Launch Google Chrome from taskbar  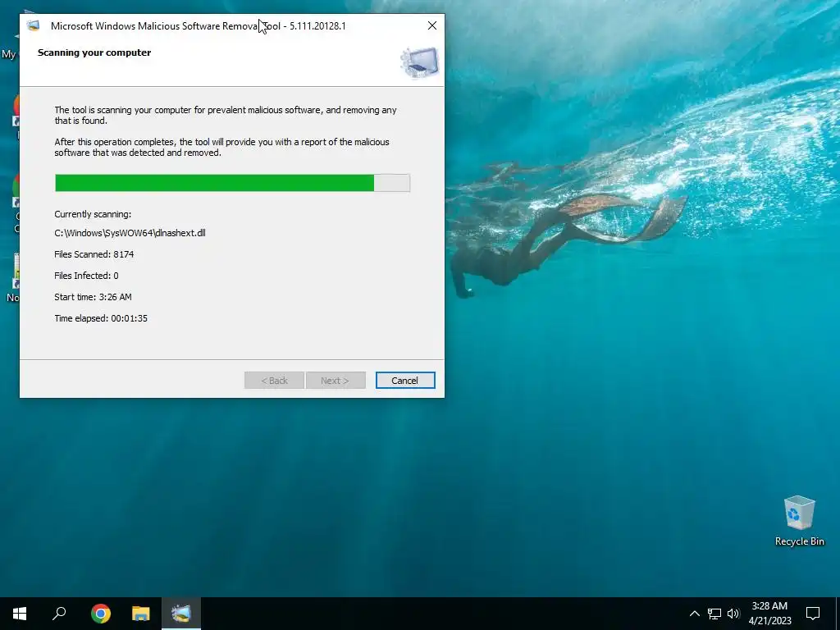pyautogui.click(x=101, y=614)
